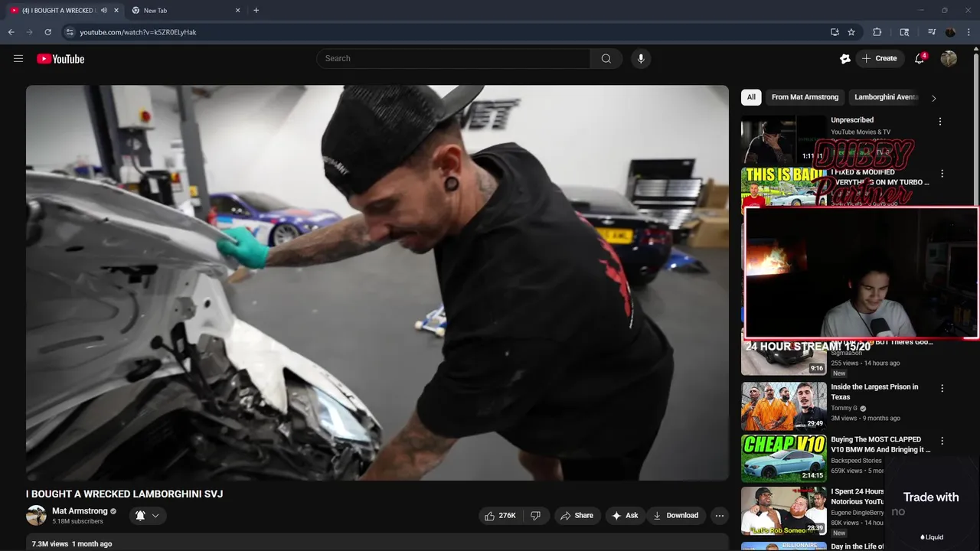This screenshot has width=980, height=551.
Task: Open the Let's Rob Someo thumbnail
Action: click(784, 511)
